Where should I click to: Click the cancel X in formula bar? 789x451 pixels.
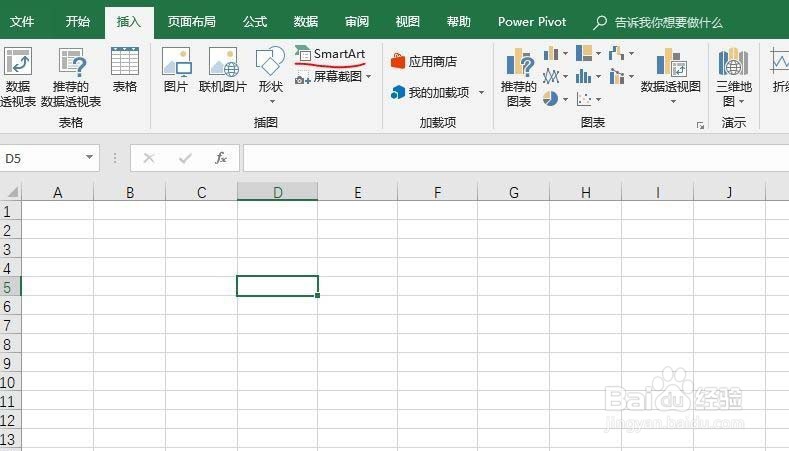[x=149, y=158]
